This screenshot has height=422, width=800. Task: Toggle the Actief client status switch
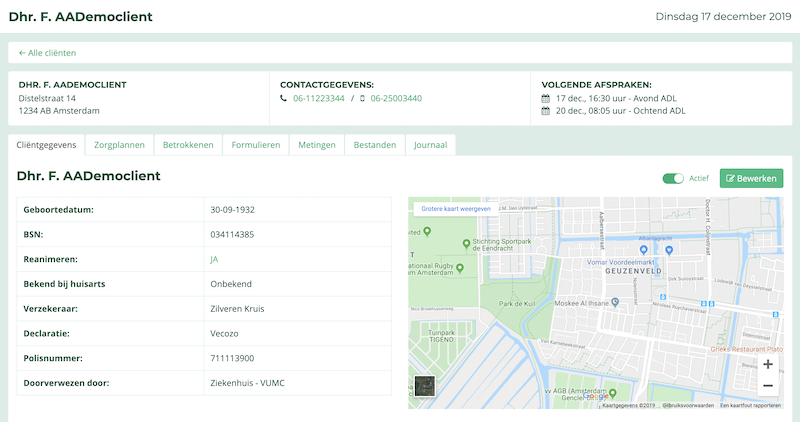pos(673,178)
